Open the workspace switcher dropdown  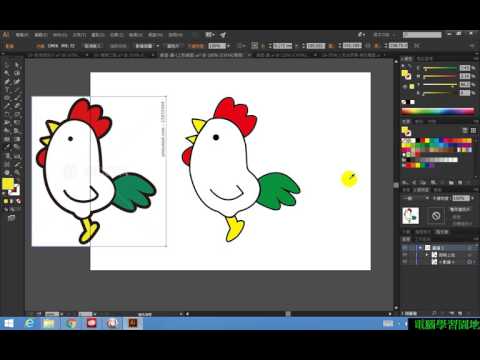pyautogui.click(x=383, y=35)
